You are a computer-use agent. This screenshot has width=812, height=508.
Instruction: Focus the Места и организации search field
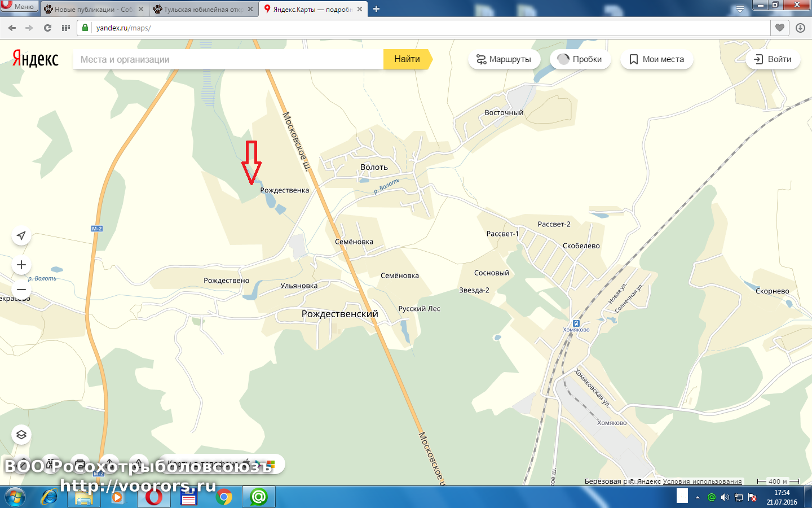[x=228, y=59]
